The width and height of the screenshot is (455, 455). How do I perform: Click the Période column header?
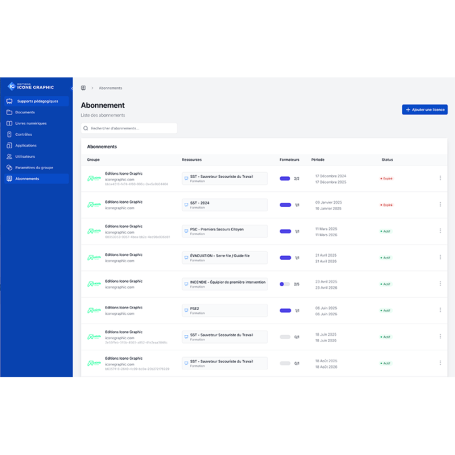click(x=318, y=160)
